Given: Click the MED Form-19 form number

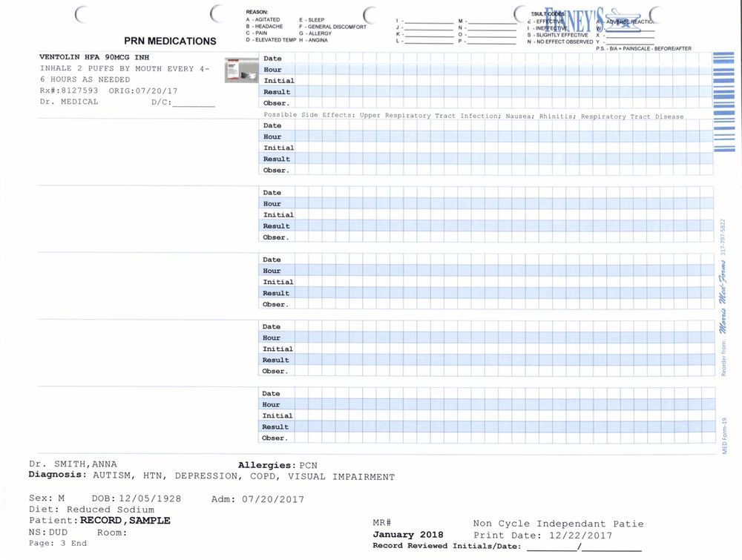Looking at the screenshot, I should (x=724, y=435).
